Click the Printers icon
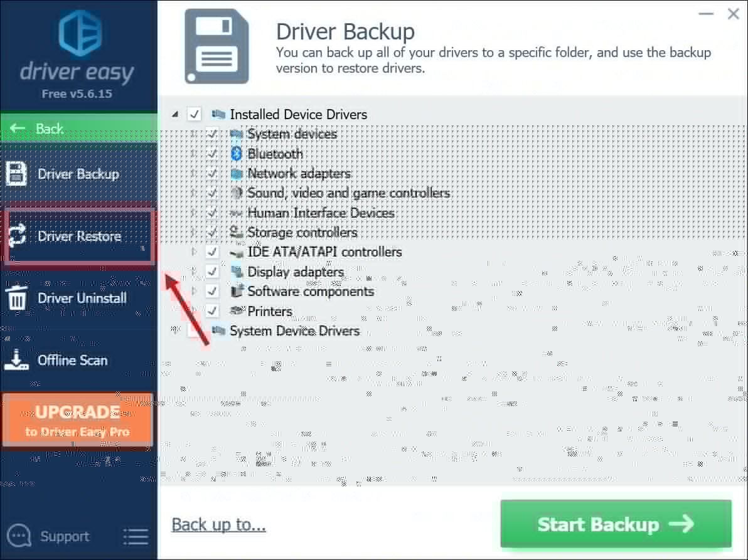Viewport: 748px width, 560px height. pyautogui.click(x=237, y=311)
